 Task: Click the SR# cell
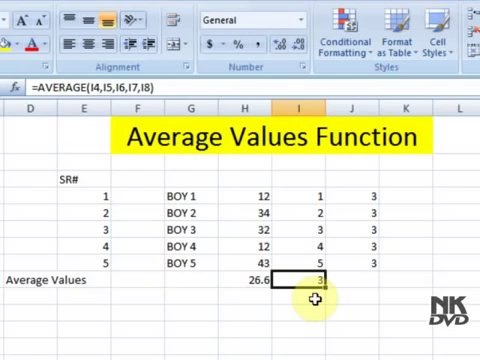click(84, 180)
